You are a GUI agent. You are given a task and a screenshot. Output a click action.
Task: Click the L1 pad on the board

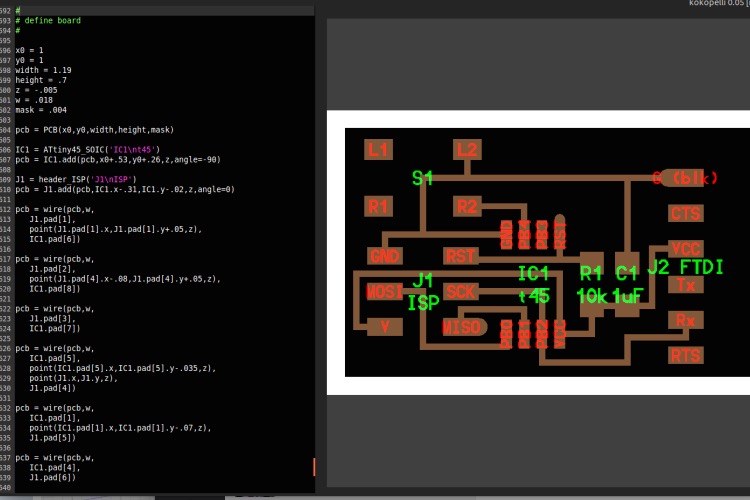pos(378,150)
